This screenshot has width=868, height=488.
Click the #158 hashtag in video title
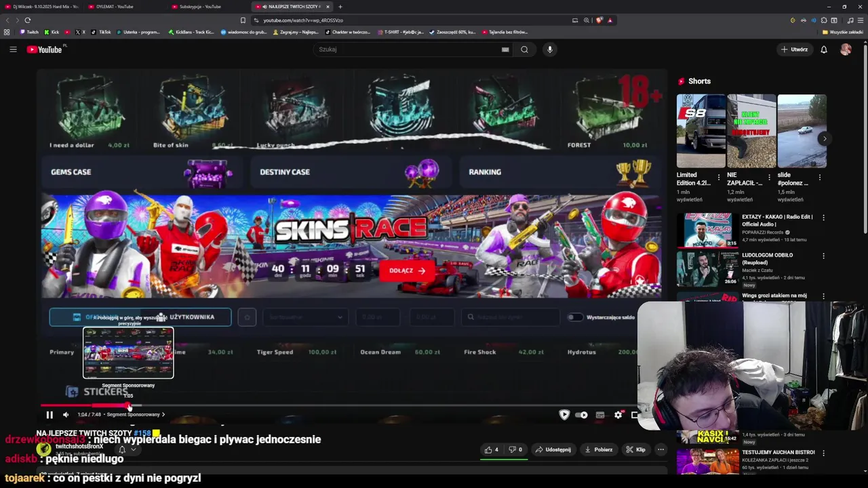click(142, 433)
